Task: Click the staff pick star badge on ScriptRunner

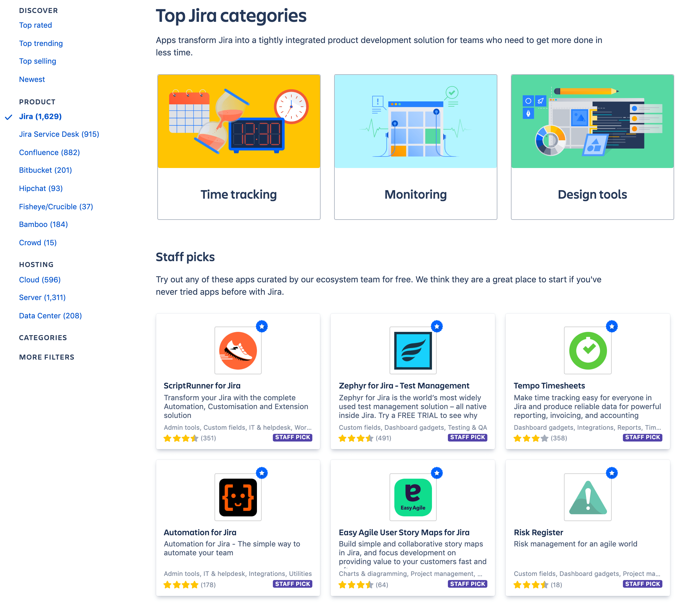Action: pyautogui.click(x=262, y=326)
